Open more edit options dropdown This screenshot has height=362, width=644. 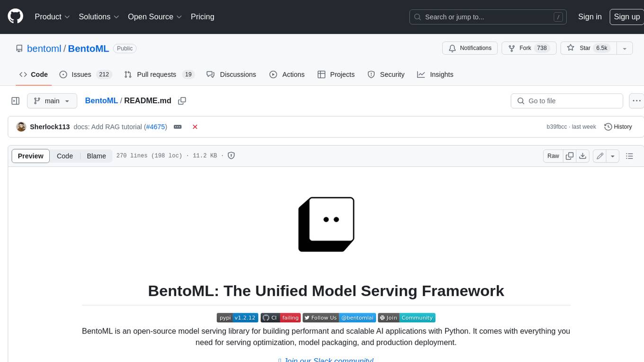pyautogui.click(x=613, y=156)
